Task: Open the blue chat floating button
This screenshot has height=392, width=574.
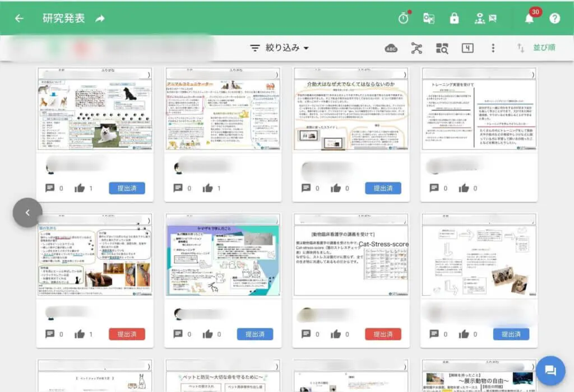Action: [x=550, y=370]
